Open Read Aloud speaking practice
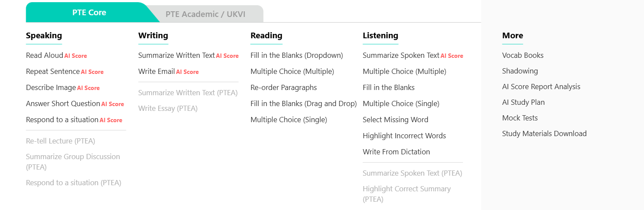This screenshot has width=644, height=210. pyautogui.click(x=45, y=56)
